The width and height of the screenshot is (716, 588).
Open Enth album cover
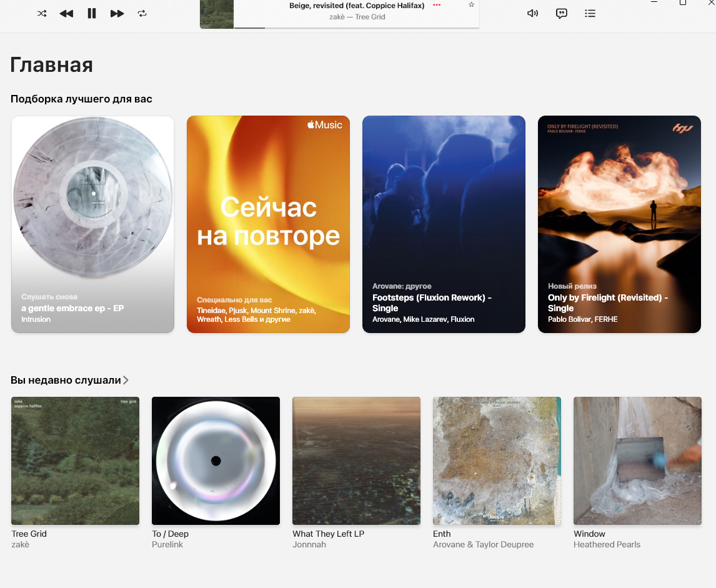497,461
